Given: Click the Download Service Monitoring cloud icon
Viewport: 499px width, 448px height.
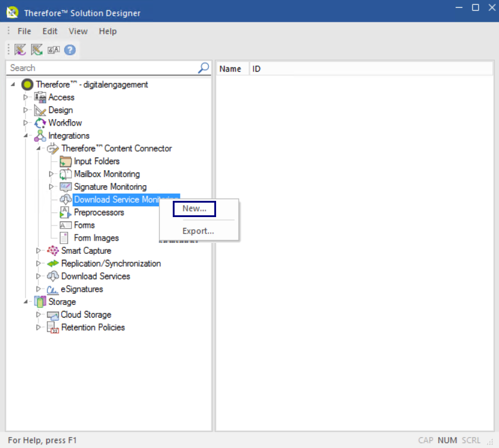Looking at the screenshot, I should pyautogui.click(x=66, y=200).
